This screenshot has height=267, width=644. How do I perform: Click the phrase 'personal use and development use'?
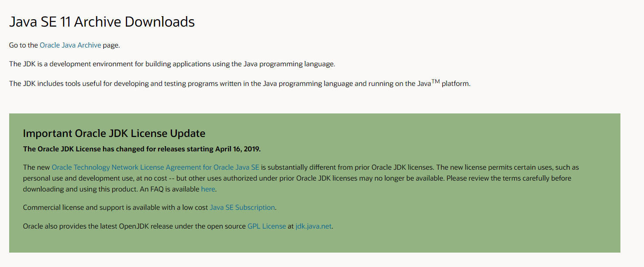[68, 178]
